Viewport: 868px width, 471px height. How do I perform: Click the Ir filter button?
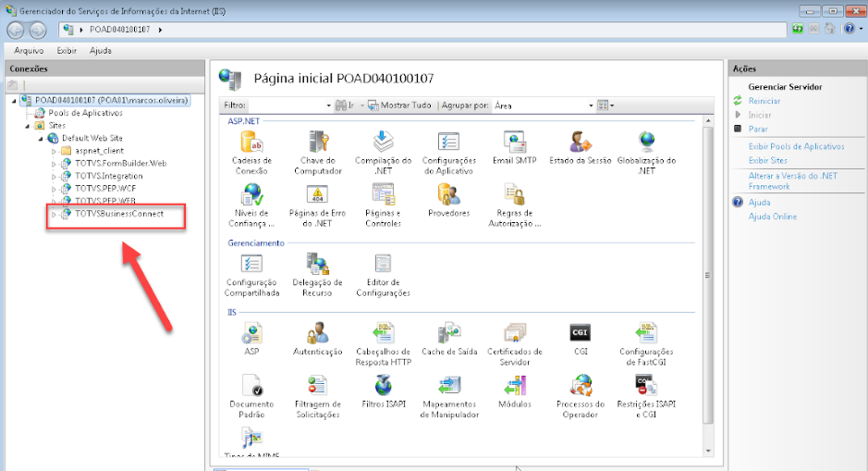pyautogui.click(x=346, y=105)
